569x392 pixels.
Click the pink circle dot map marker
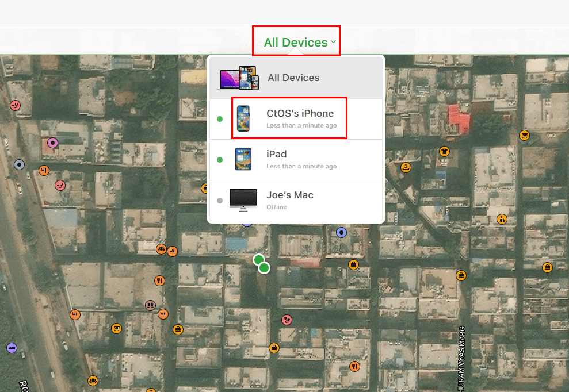point(52,143)
